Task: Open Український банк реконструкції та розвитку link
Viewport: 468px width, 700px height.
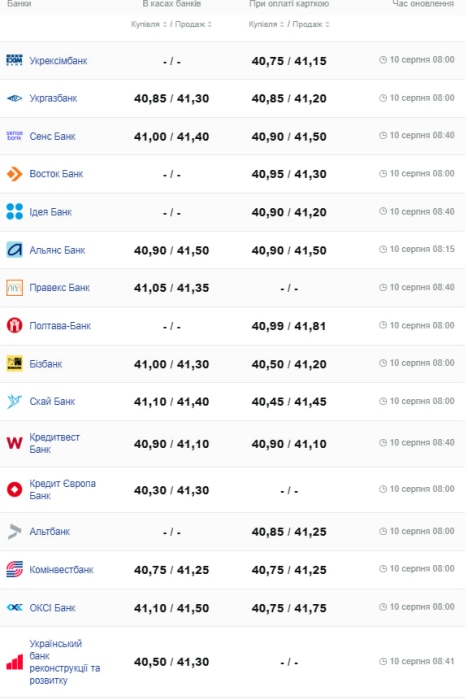Action: click(65, 662)
